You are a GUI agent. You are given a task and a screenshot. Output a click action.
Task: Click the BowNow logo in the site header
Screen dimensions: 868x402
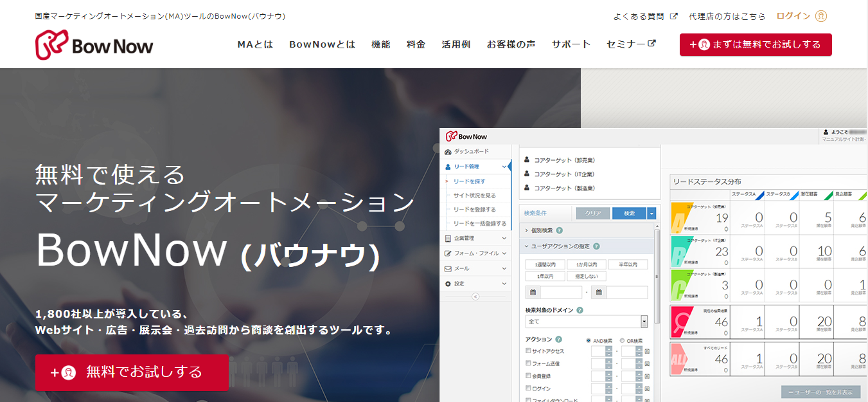coord(94,45)
